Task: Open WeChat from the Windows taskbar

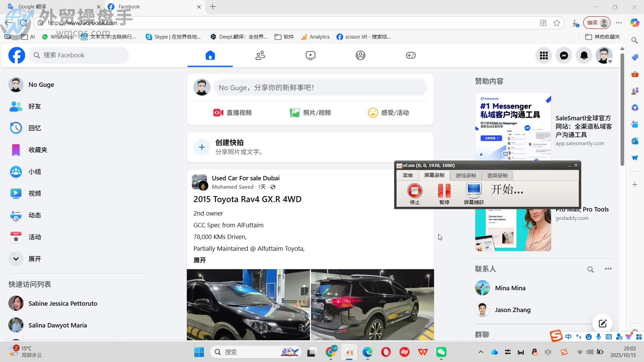Action: point(441,352)
